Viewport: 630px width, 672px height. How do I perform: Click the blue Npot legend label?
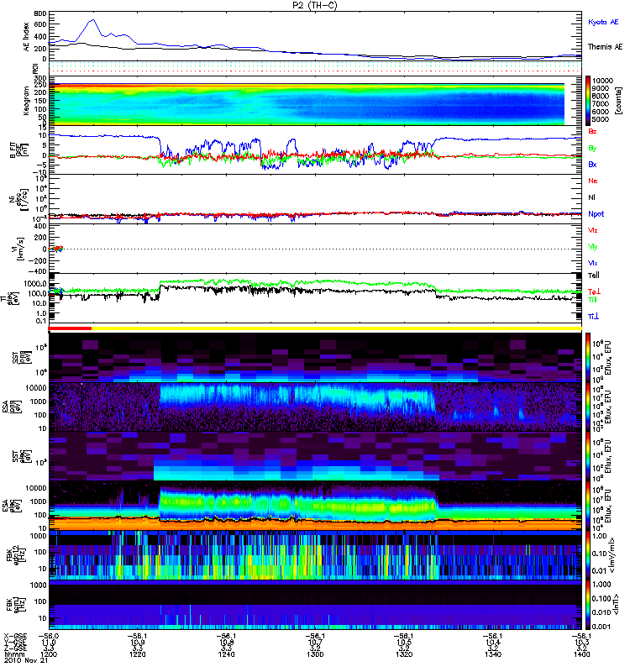pyautogui.click(x=596, y=214)
